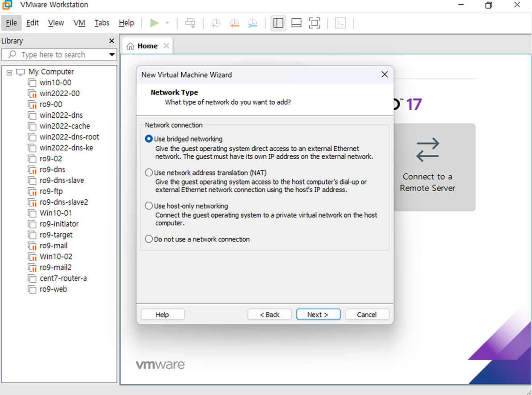This screenshot has height=395, width=532.
Task: Open Snapshot Manager wrench-clock icon
Action: tap(253, 23)
